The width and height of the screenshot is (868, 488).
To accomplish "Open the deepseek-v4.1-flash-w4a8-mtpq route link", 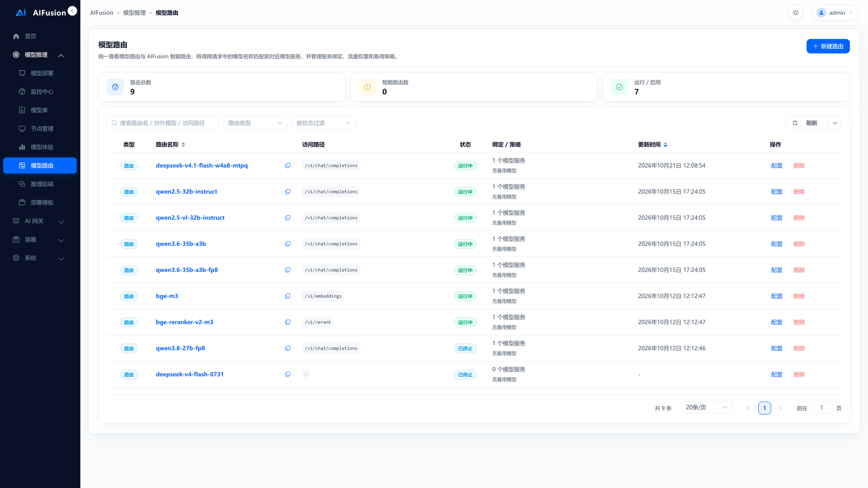I will [x=202, y=165].
